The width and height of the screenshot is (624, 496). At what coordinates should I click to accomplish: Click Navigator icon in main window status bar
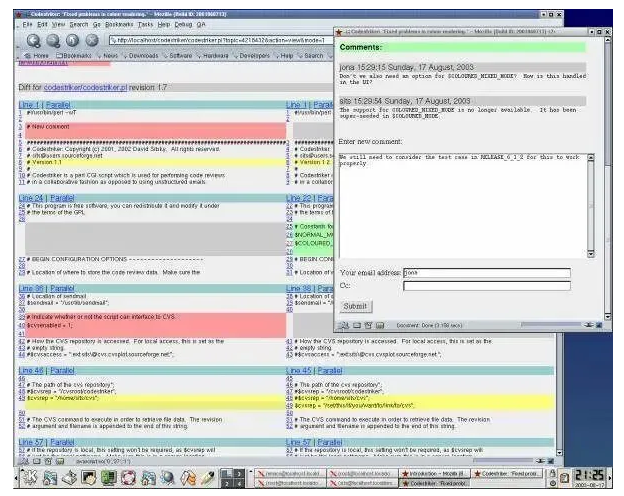coord(24,461)
